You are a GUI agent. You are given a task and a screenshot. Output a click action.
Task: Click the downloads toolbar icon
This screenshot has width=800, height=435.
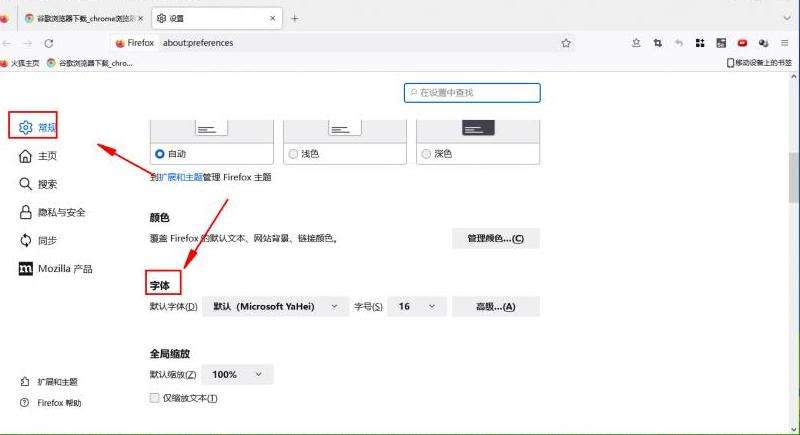tap(636, 43)
